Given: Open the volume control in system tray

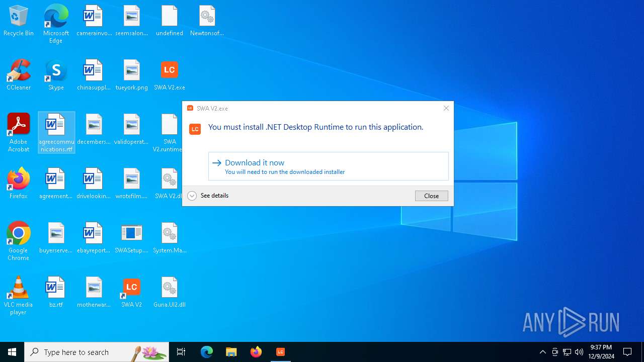Looking at the screenshot, I should pyautogui.click(x=579, y=352).
